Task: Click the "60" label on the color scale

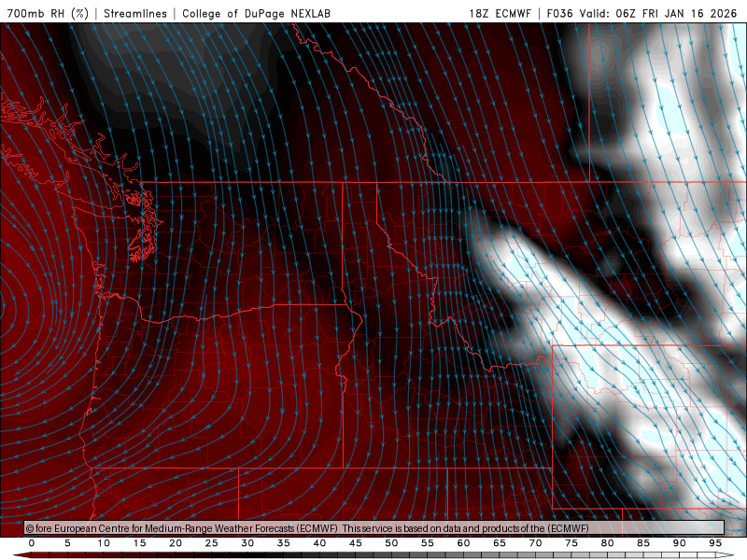Action: (463, 543)
